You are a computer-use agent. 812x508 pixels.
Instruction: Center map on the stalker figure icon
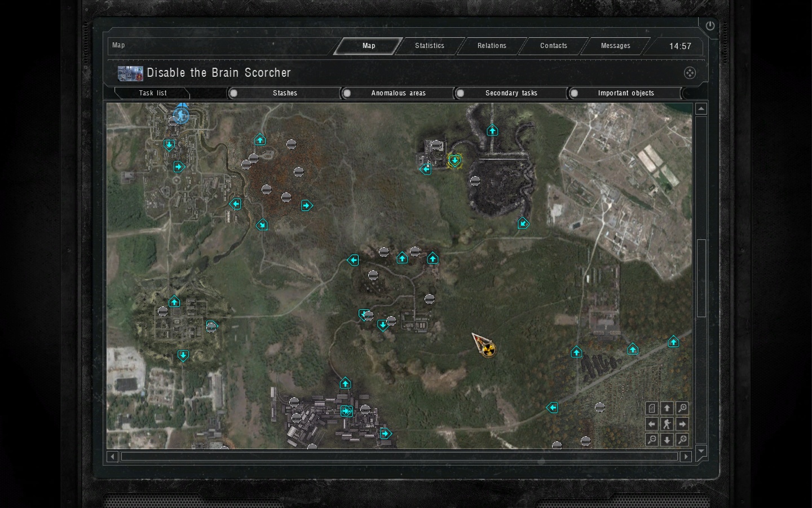click(667, 424)
